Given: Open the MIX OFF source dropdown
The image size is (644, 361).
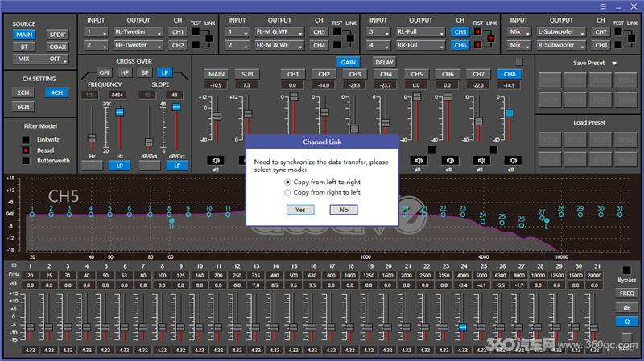Looking at the screenshot, I should [41, 59].
